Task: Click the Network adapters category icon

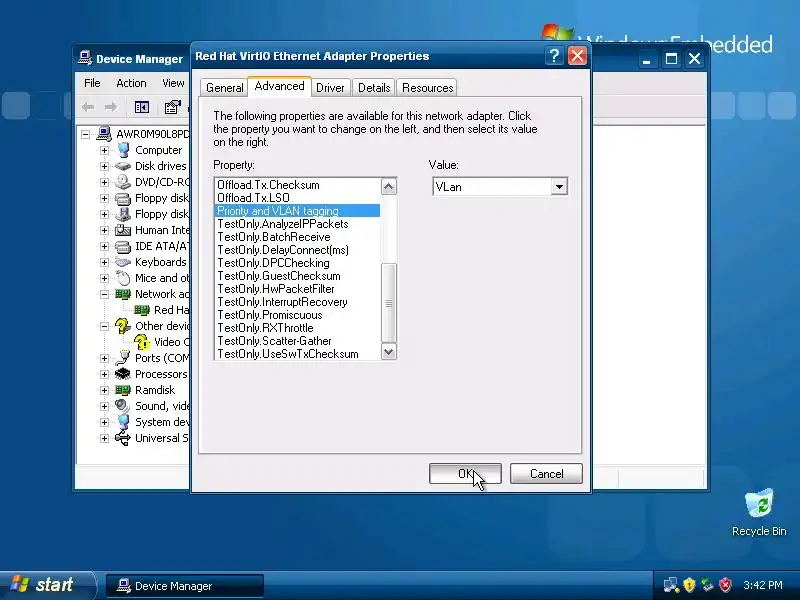Action: pos(123,294)
